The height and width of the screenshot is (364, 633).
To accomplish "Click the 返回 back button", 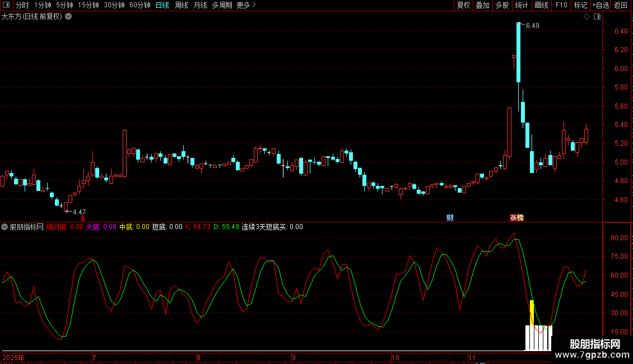I will pyautogui.click(x=621, y=5).
